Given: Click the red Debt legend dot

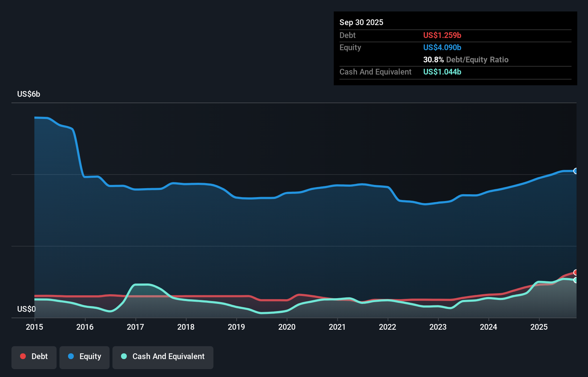Looking at the screenshot, I should [22, 357].
